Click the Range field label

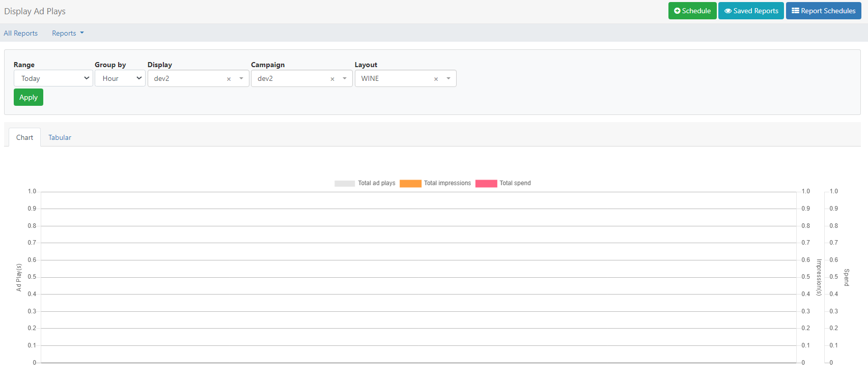coord(24,65)
